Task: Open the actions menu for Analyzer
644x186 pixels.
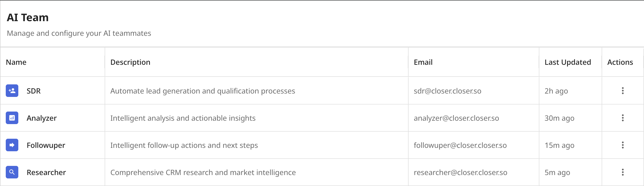Action: coord(623,118)
